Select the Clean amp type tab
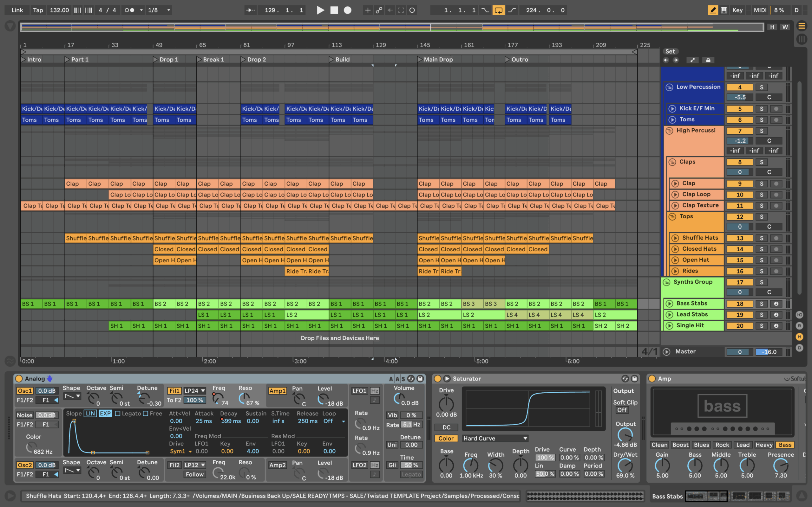 (659, 445)
